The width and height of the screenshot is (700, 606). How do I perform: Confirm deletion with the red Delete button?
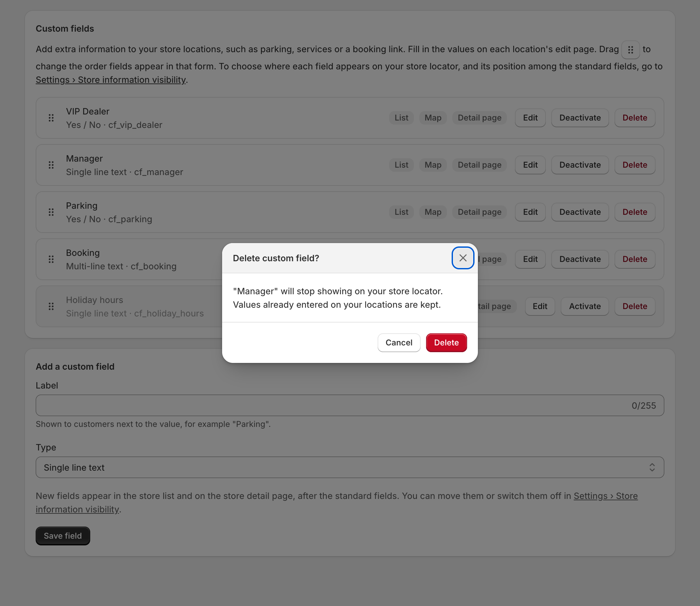click(446, 343)
